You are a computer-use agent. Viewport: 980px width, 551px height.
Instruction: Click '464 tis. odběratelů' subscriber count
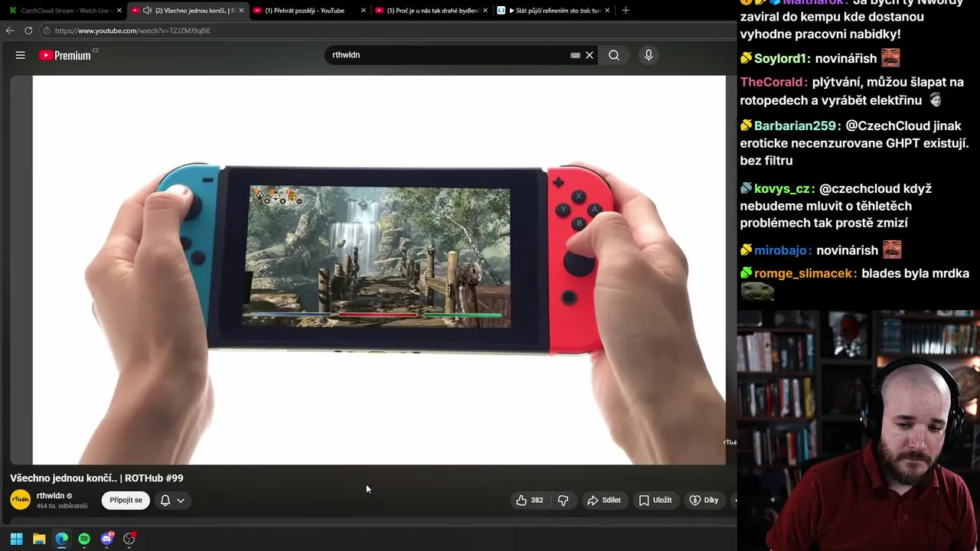tap(62, 506)
